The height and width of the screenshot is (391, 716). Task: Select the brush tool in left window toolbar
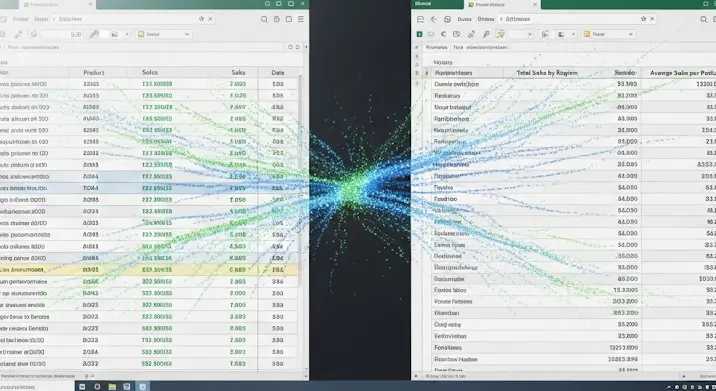pos(94,34)
